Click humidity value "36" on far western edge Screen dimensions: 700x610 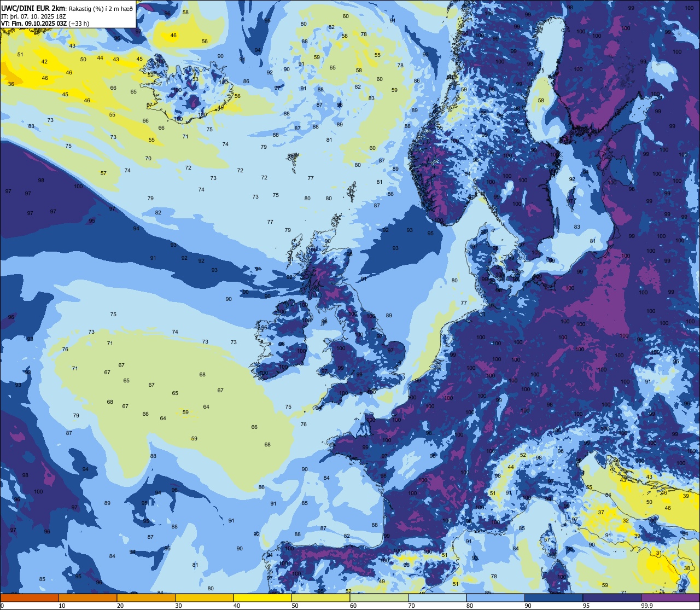click(11, 84)
